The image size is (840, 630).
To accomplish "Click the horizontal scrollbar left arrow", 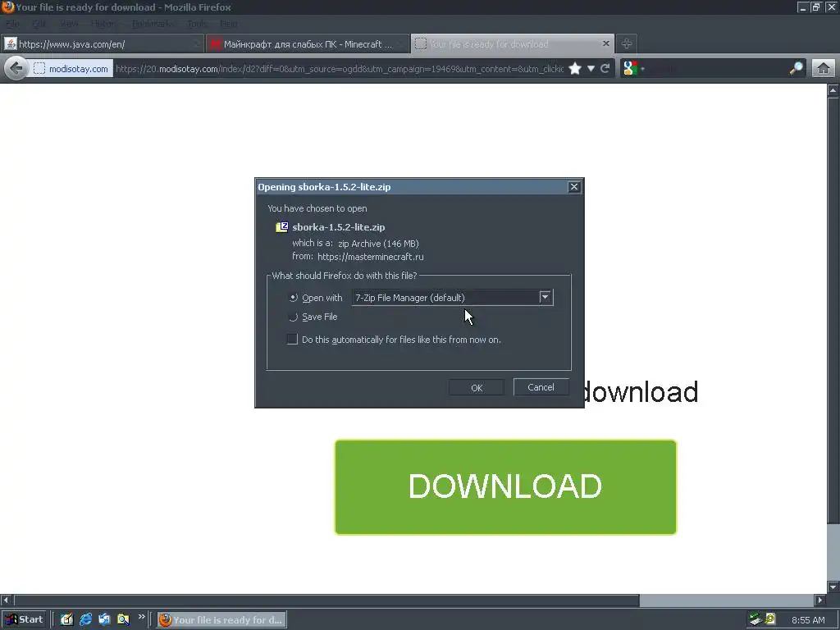I will [x=6, y=600].
